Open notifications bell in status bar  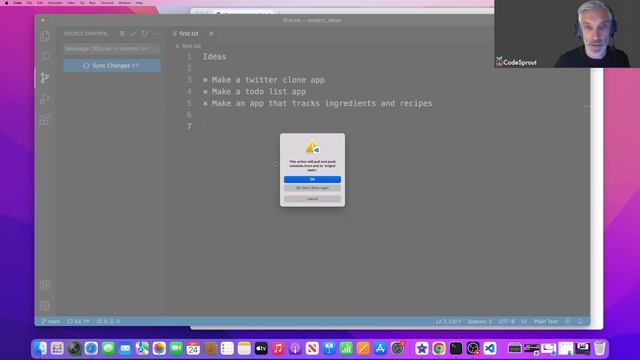(580, 321)
